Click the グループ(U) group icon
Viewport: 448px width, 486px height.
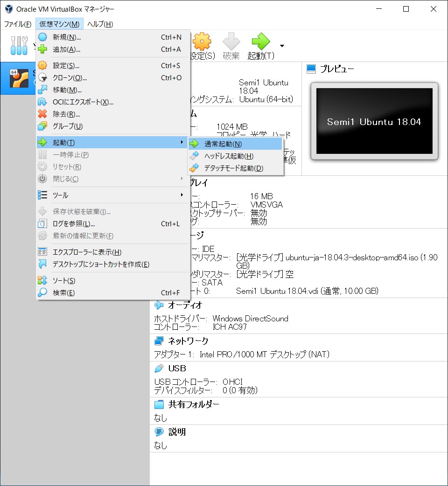pyautogui.click(x=42, y=126)
